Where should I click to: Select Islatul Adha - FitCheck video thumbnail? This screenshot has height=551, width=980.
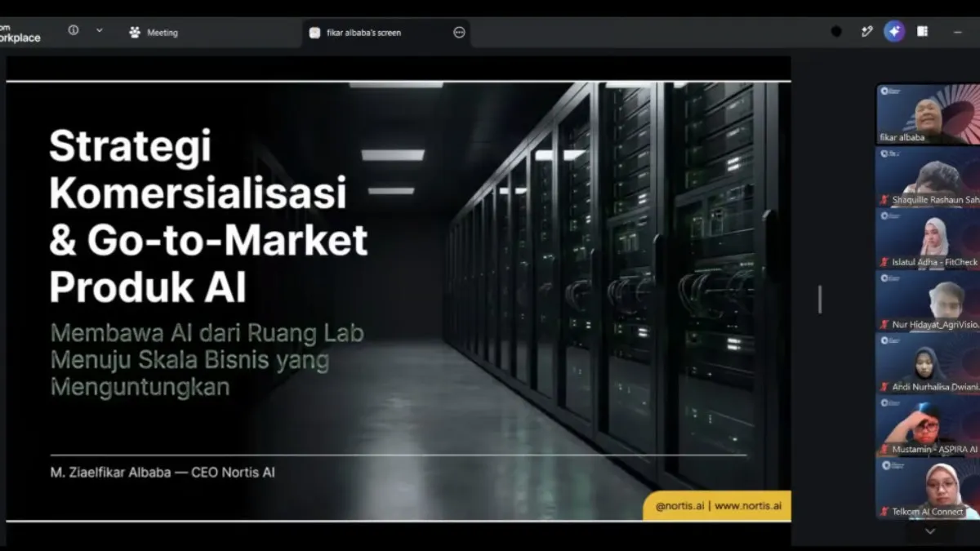pos(928,238)
